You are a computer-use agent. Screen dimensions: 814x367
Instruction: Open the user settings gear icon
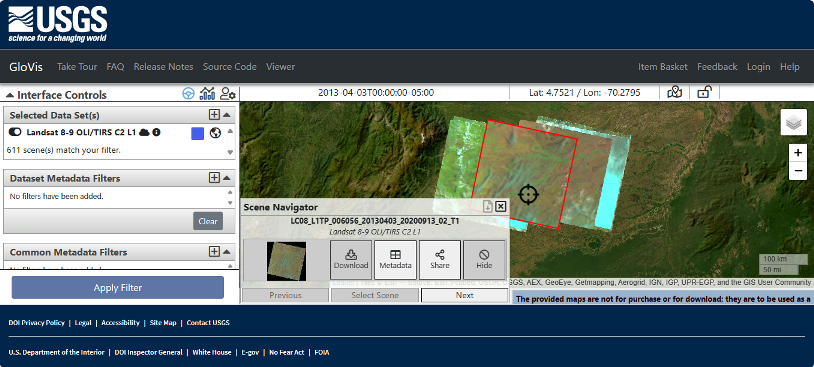228,93
